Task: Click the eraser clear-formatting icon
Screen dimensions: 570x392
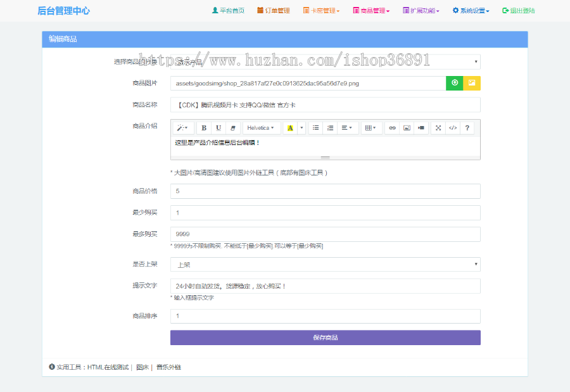Action: click(233, 128)
